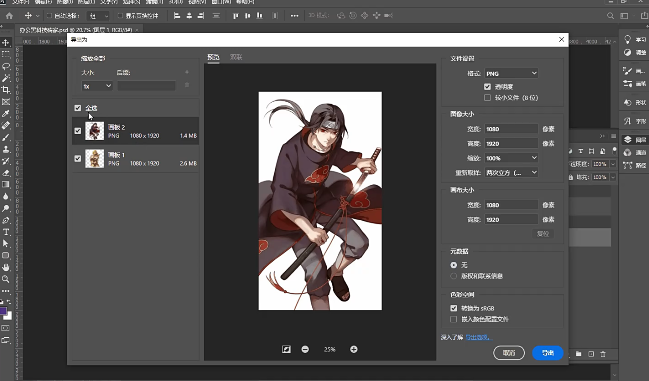Select the Clone Stamp tool
This screenshot has height=381, width=649.
[6, 149]
